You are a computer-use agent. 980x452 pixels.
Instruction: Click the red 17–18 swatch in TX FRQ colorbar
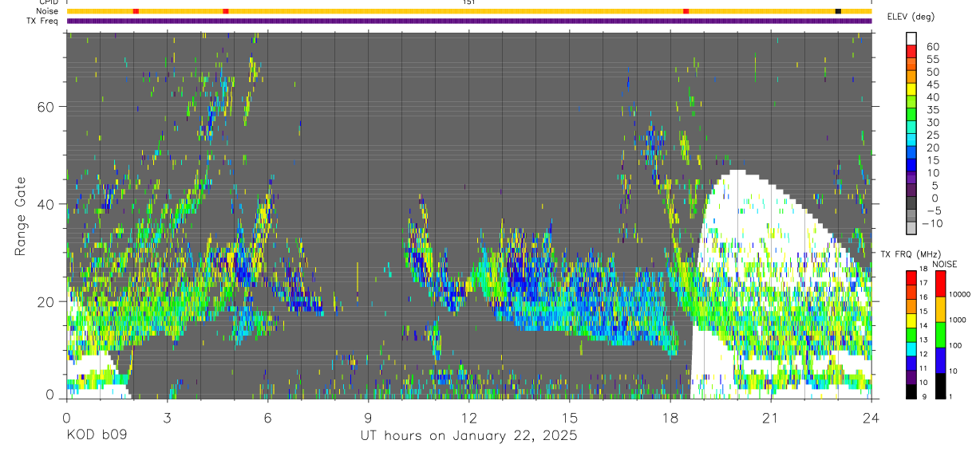point(911,277)
